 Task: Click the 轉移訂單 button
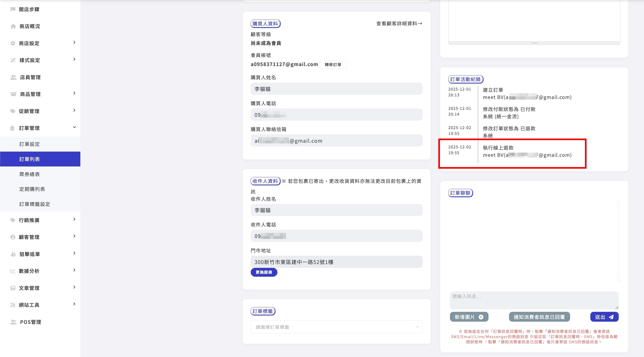(333, 64)
